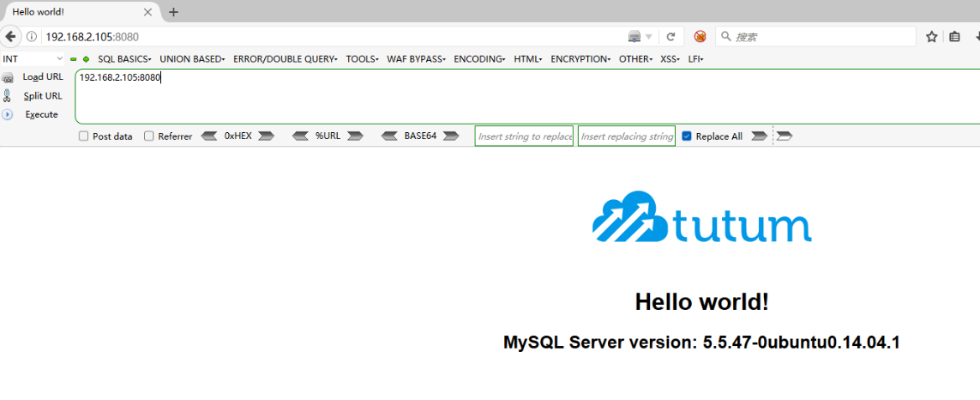980x400 pixels.
Task: Expand the SQL BASICS menu
Action: 124,59
